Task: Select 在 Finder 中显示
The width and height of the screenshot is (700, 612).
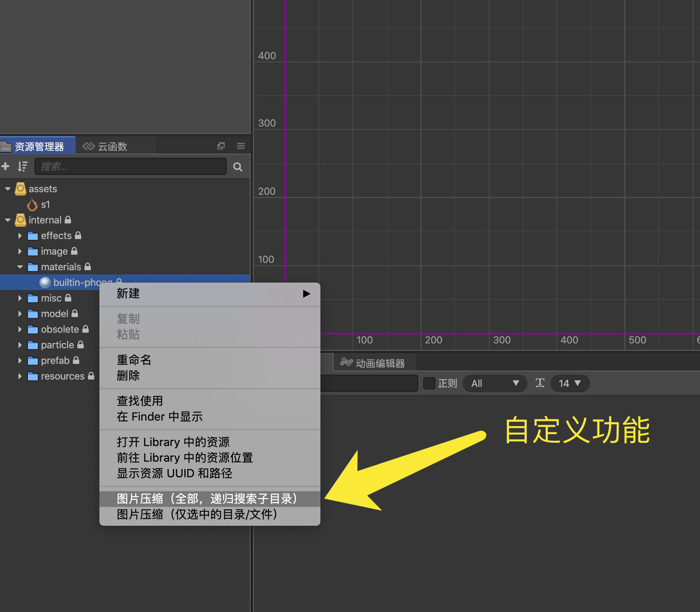Action: [210, 417]
